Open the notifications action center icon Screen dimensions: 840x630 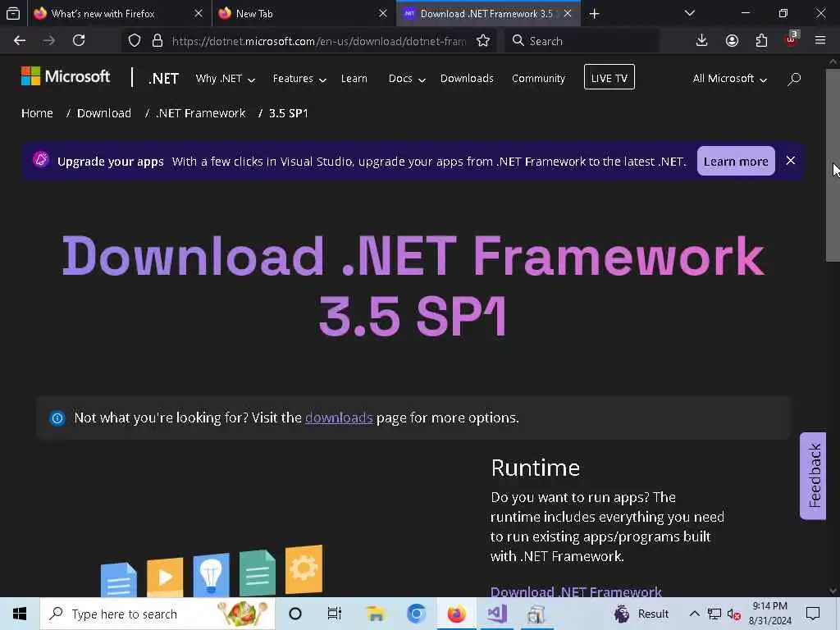click(x=813, y=614)
